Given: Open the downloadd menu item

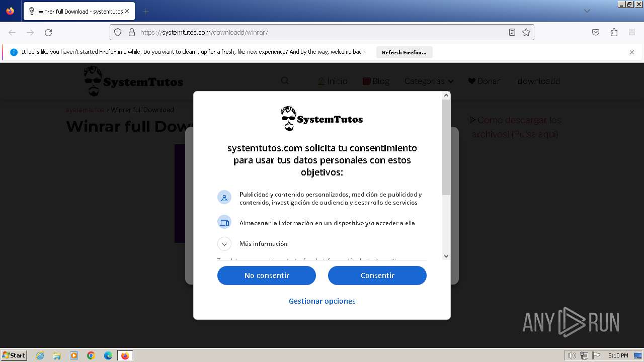Looking at the screenshot, I should (x=538, y=81).
